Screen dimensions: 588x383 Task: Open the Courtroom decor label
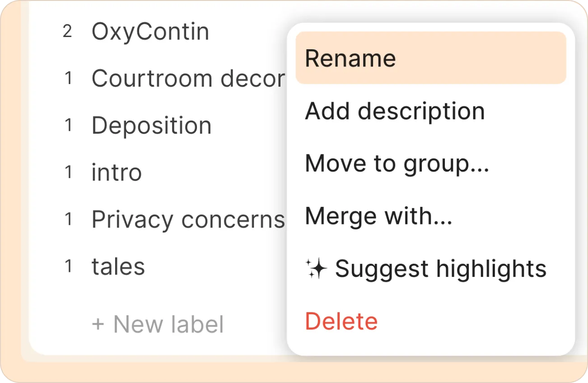coord(188,79)
